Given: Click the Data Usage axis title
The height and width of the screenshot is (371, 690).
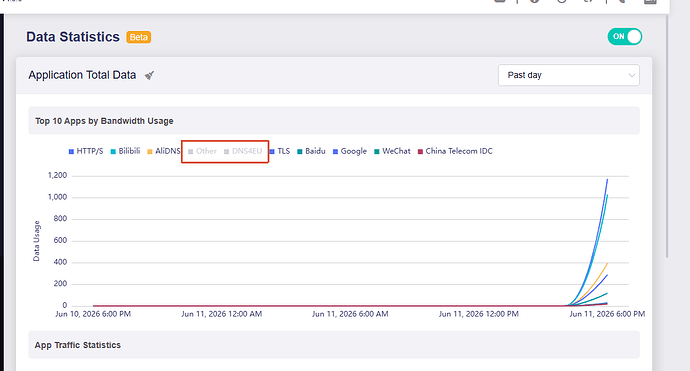Looking at the screenshot, I should point(37,241).
